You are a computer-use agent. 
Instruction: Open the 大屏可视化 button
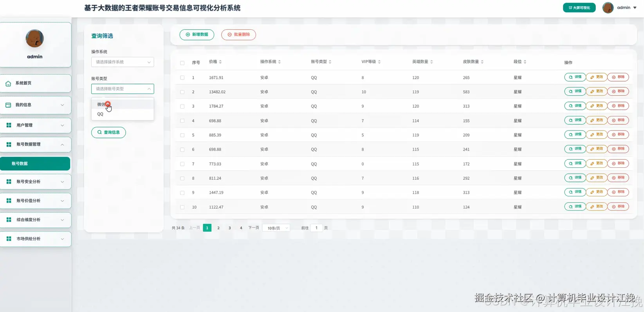click(579, 7)
